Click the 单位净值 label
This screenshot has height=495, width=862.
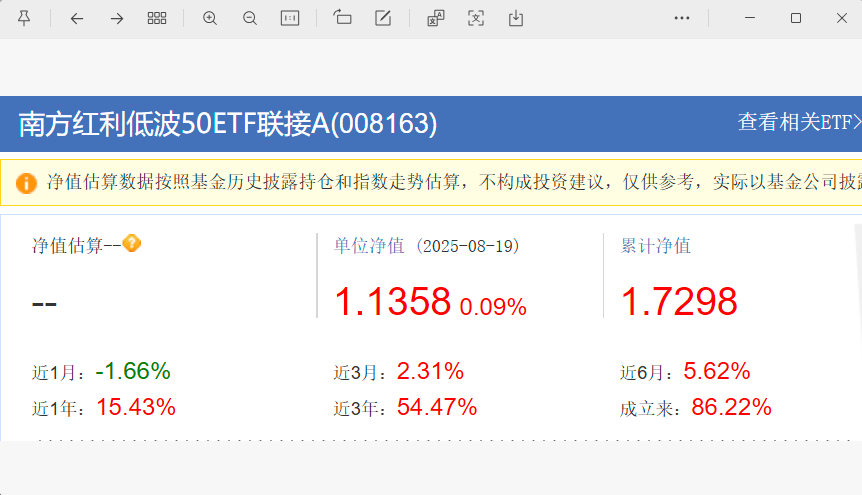click(369, 246)
